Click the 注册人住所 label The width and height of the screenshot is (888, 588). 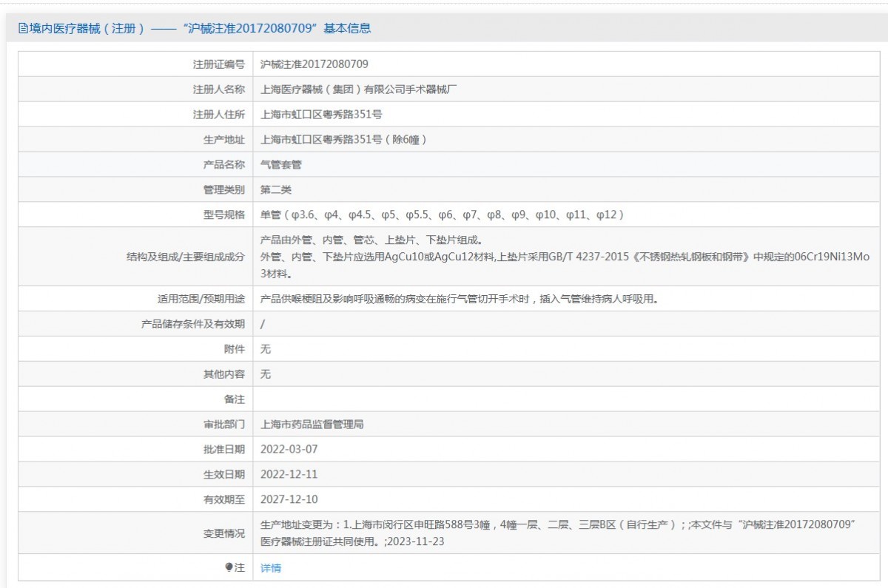pos(219,115)
